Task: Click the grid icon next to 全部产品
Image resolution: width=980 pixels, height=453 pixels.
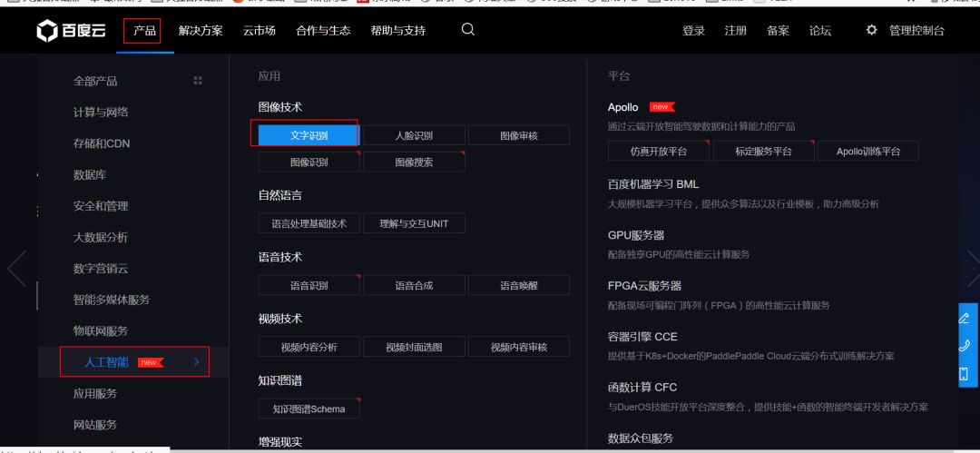Action: click(x=198, y=81)
